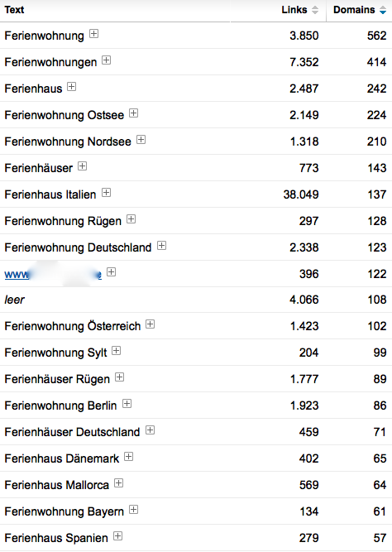Image resolution: width=392 pixels, height=552 pixels.
Task: Click plus icon next to Ferienhaus
Action: (x=71, y=87)
